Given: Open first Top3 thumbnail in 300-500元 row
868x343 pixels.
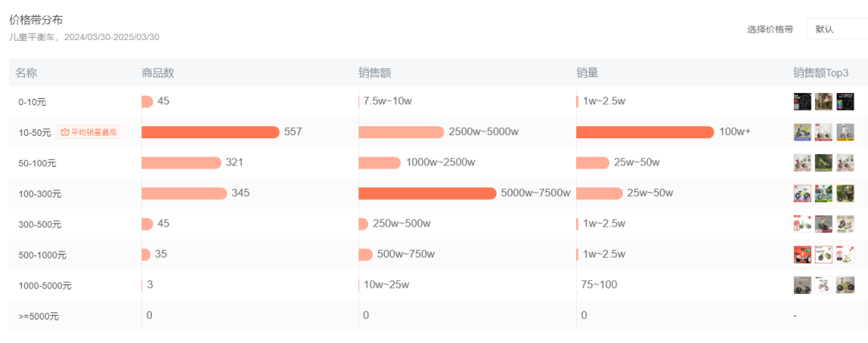Looking at the screenshot, I should 801,224.
